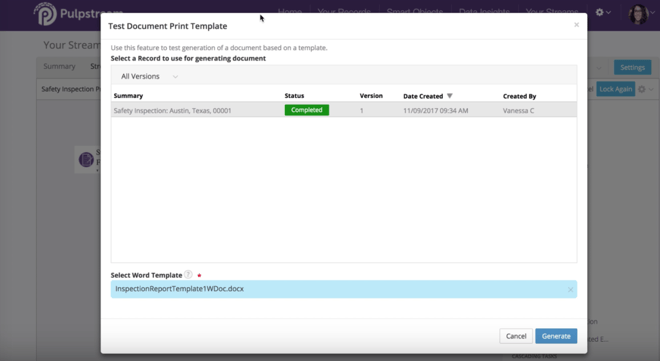The width and height of the screenshot is (660, 361).
Task: Click the Generate button
Action: (556, 336)
